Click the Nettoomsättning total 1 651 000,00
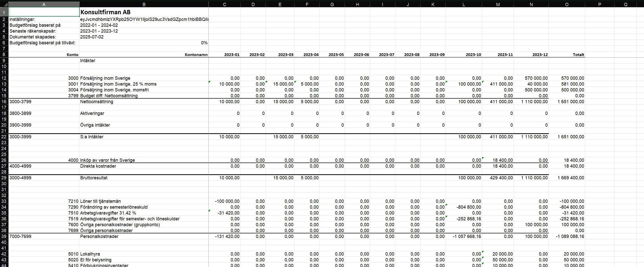 click(x=567, y=102)
